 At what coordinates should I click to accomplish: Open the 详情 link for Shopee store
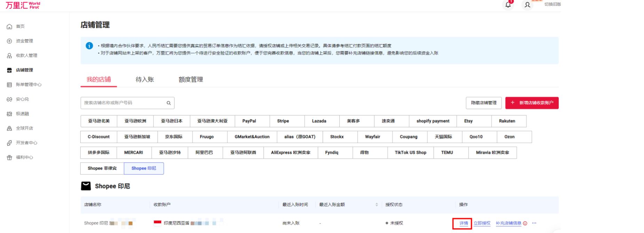point(463,223)
